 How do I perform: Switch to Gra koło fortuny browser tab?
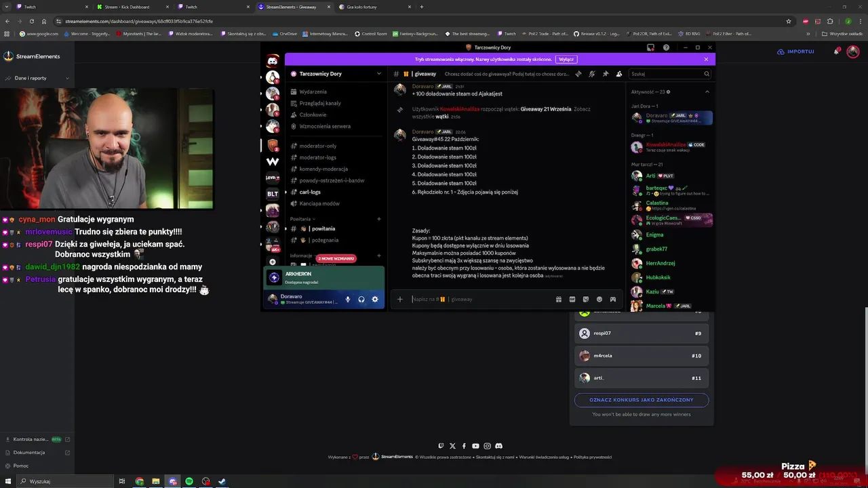375,7
